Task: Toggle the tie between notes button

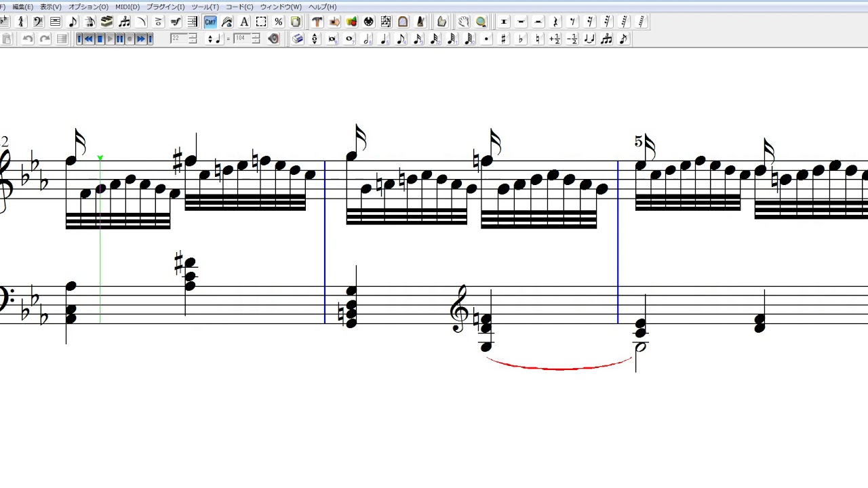Action: (x=589, y=39)
